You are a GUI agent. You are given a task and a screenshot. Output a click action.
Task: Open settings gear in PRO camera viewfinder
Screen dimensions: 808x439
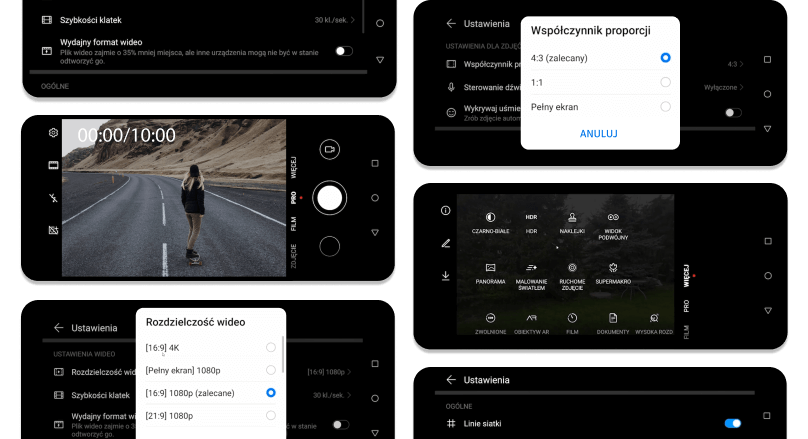coord(53,133)
